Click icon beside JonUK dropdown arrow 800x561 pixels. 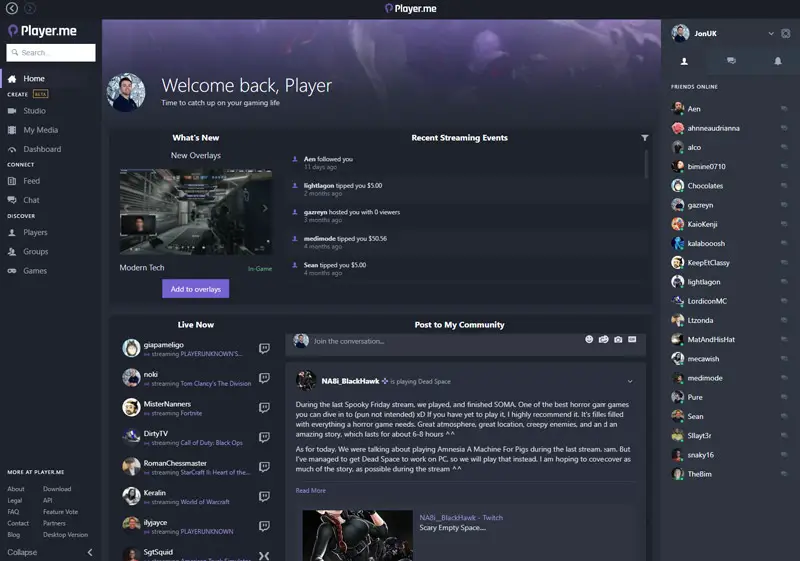786,34
